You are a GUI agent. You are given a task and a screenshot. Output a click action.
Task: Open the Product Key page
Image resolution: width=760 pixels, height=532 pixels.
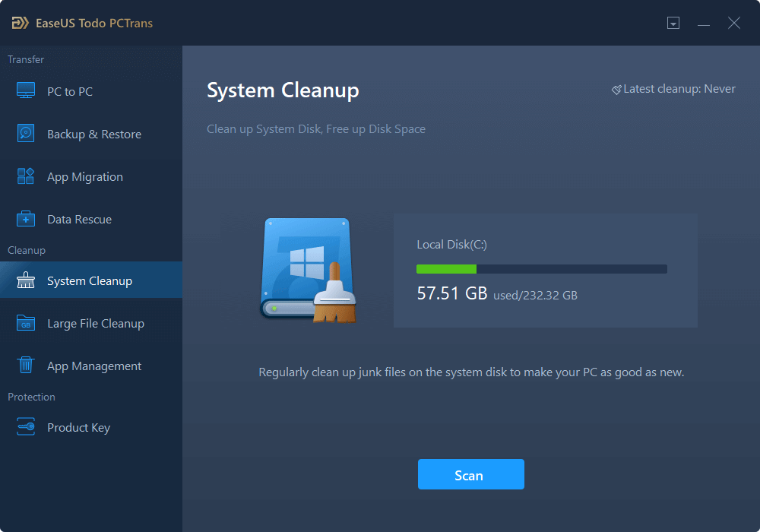point(91,427)
